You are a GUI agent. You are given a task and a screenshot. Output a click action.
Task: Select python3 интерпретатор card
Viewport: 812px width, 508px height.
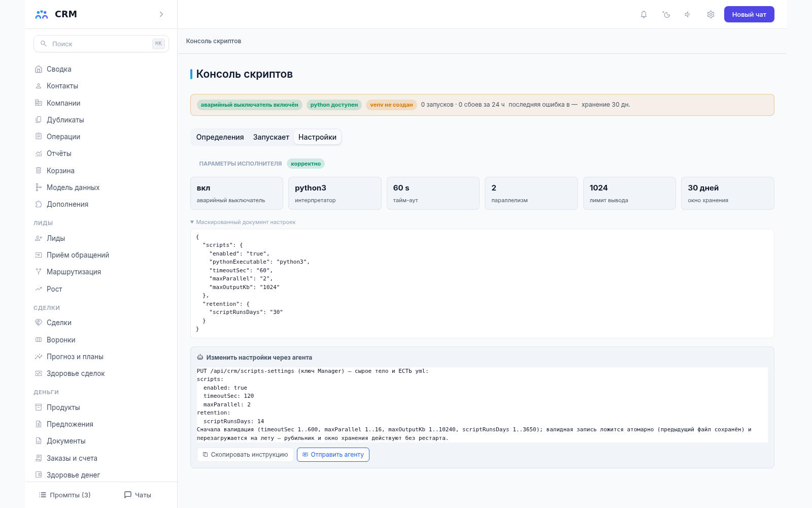pyautogui.click(x=335, y=193)
